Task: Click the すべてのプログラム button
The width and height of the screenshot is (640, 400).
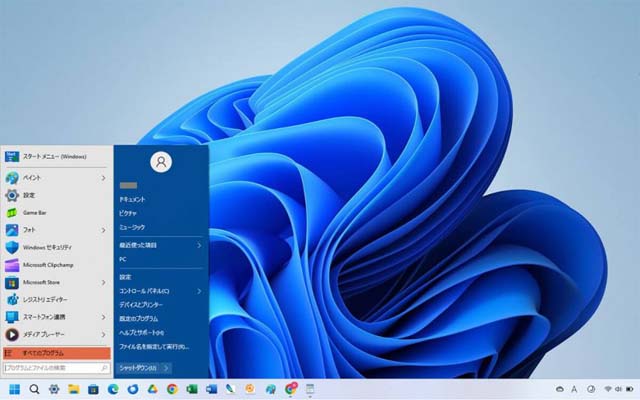Action: (57, 353)
